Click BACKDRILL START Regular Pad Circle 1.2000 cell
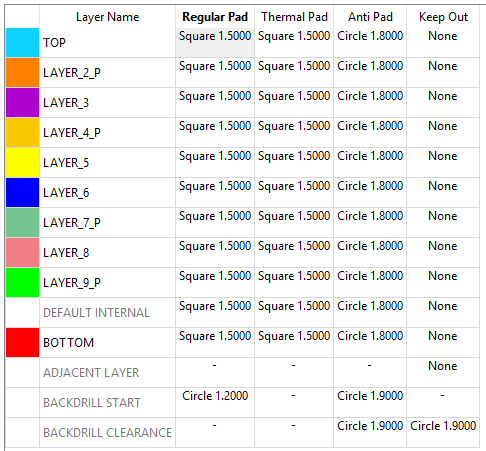This screenshot has width=486, height=451. [215, 402]
